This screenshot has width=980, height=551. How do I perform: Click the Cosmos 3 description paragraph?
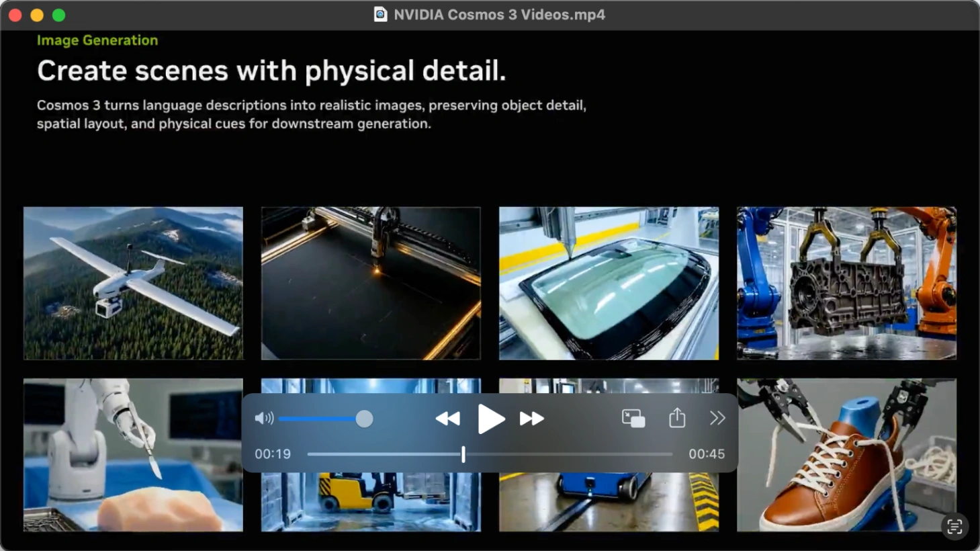pyautogui.click(x=312, y=114)
